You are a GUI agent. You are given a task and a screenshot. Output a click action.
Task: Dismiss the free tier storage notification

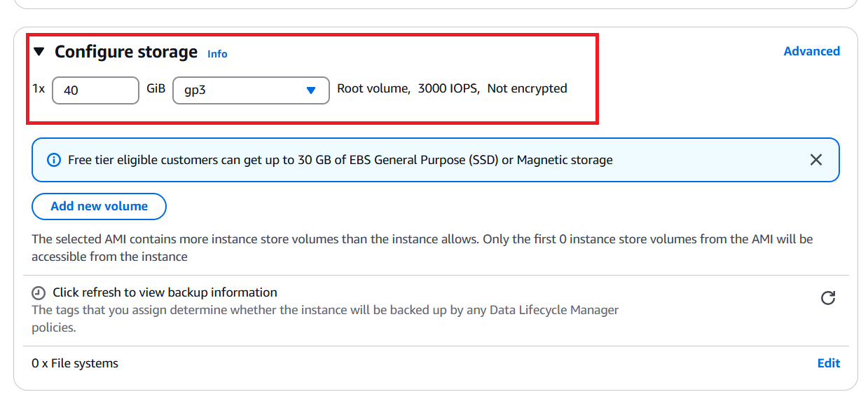tap(815, 160)
